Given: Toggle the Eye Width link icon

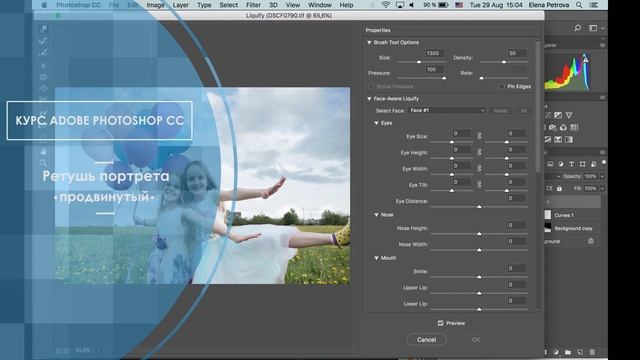Looking at the screenshot, I should (479, 168).
